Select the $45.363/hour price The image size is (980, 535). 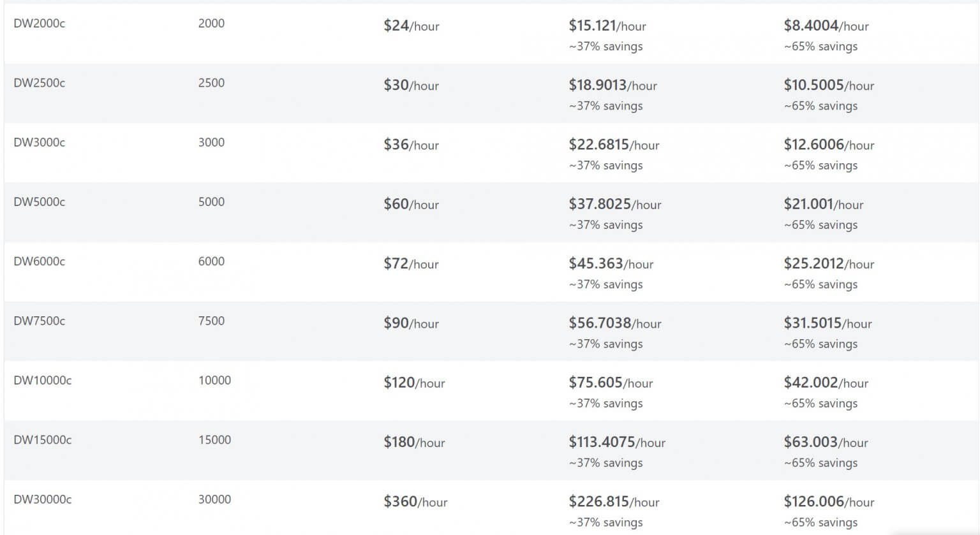coord(611,263)
